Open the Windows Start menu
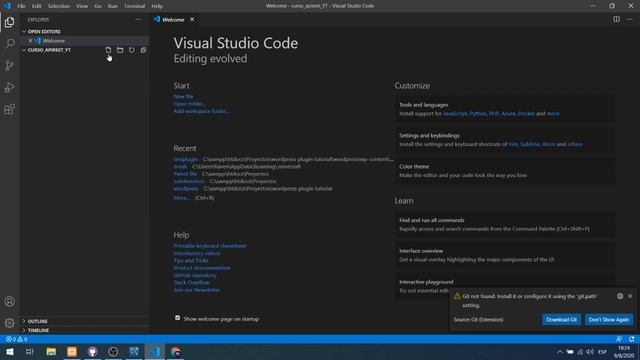This screenshot has width=640, height=360. click(x=9, y=351)
